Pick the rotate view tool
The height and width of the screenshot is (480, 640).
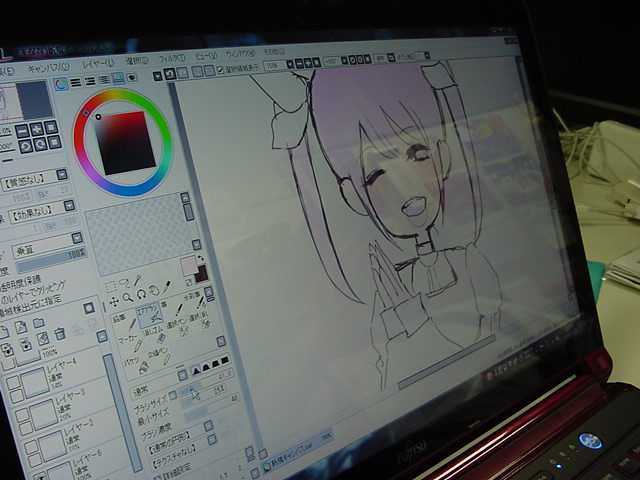tap(141, 294)
